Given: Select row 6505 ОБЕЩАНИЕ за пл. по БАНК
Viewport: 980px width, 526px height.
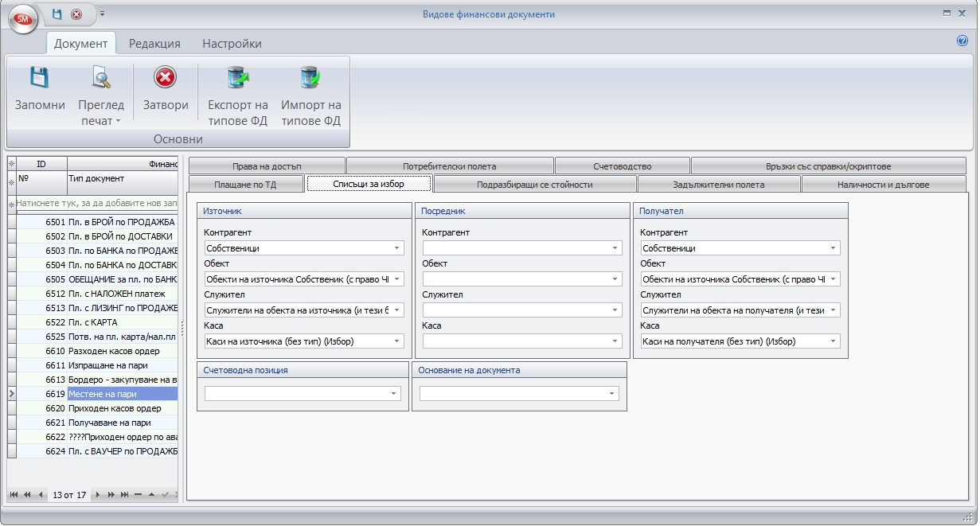Looking at the screenshot, I should point(96,279).
